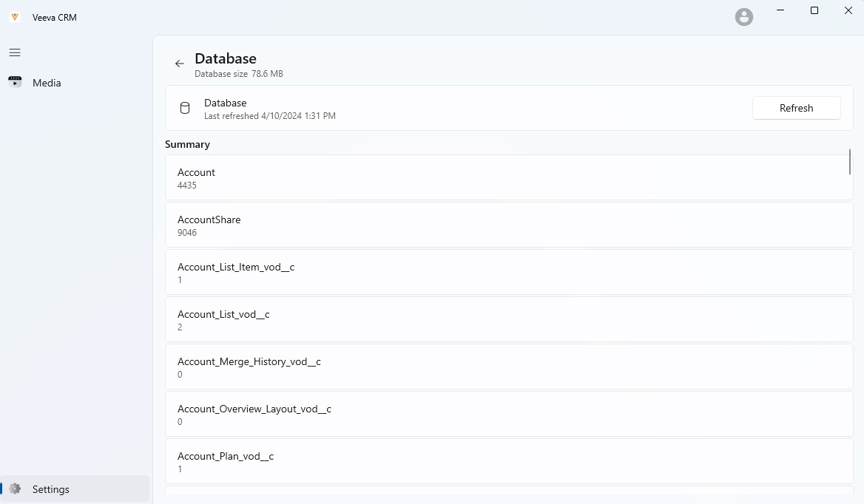
Task: Click the database cylinder icon
Action: (185, 109)
